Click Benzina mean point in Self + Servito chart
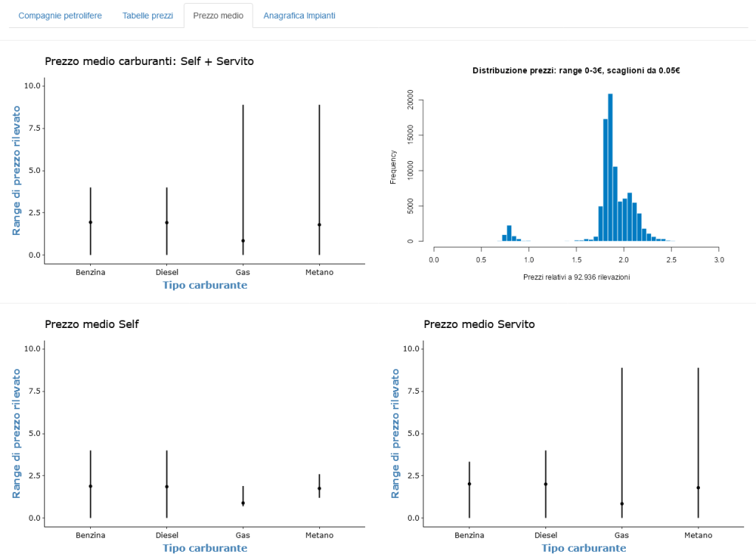Screen dimensions: 756x554 91,222
